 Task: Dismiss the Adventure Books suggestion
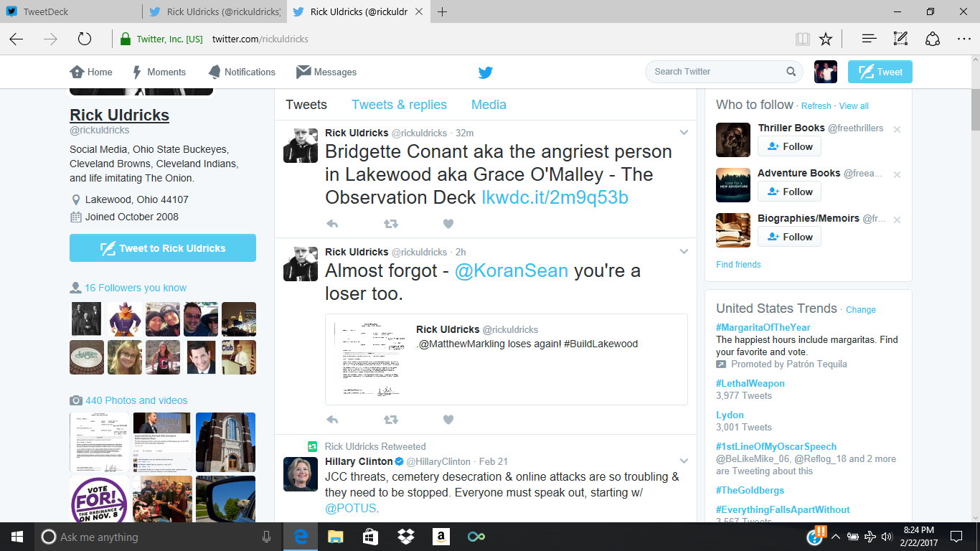(897, 174)
